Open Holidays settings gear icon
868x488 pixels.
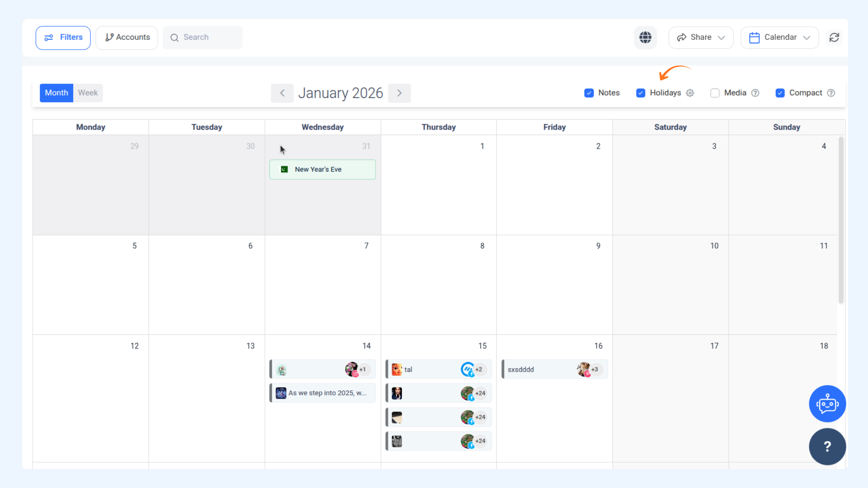click(x=690, y=93)
